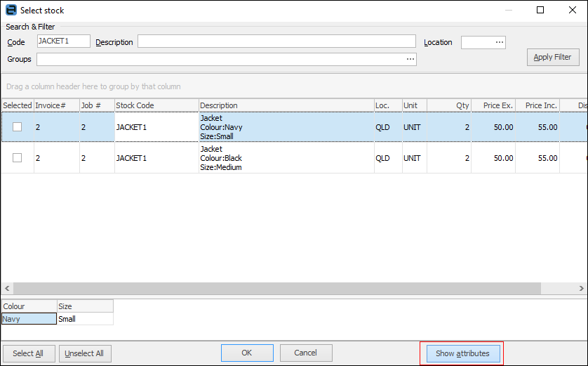Click the Select stock app icon
The image size is (588, 366).
point(11,10)
